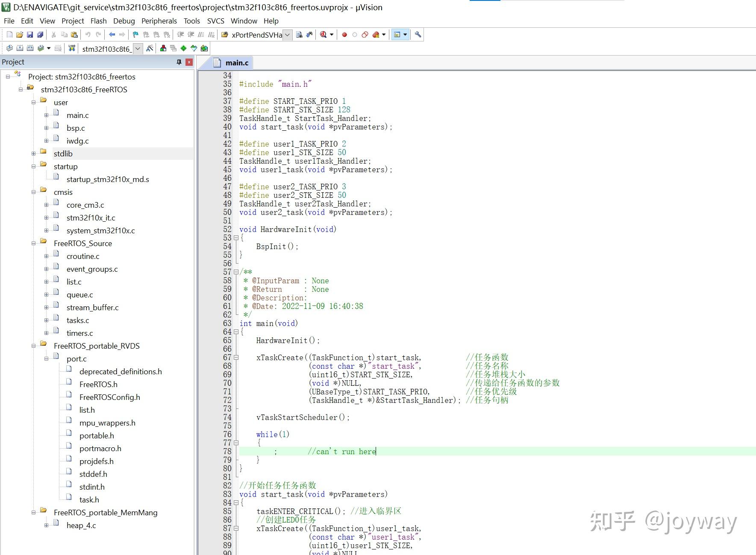Open the target selection dropdown stm32f103c8t6_
Image resolution: width=756 pixels, height=555 pixels.
(137, 48)
